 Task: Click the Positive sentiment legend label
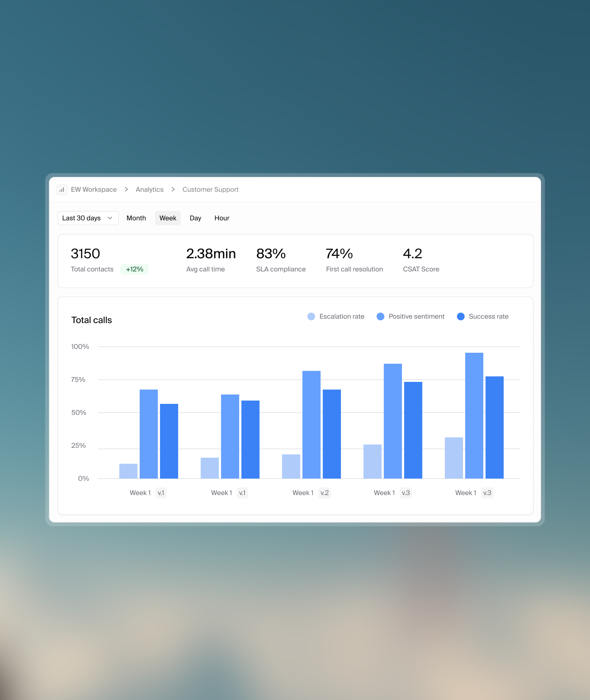[x=417, y=316]
